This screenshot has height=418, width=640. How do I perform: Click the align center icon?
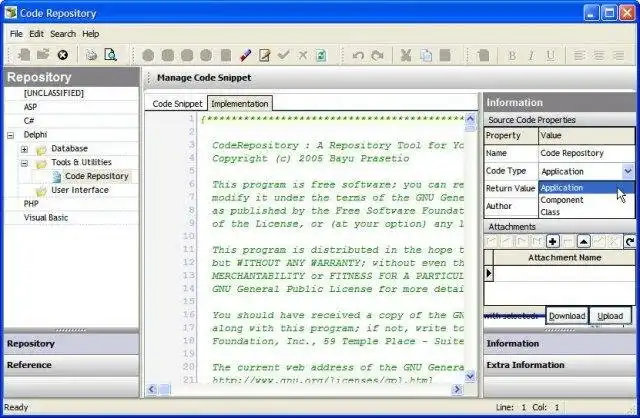(599, 55)
